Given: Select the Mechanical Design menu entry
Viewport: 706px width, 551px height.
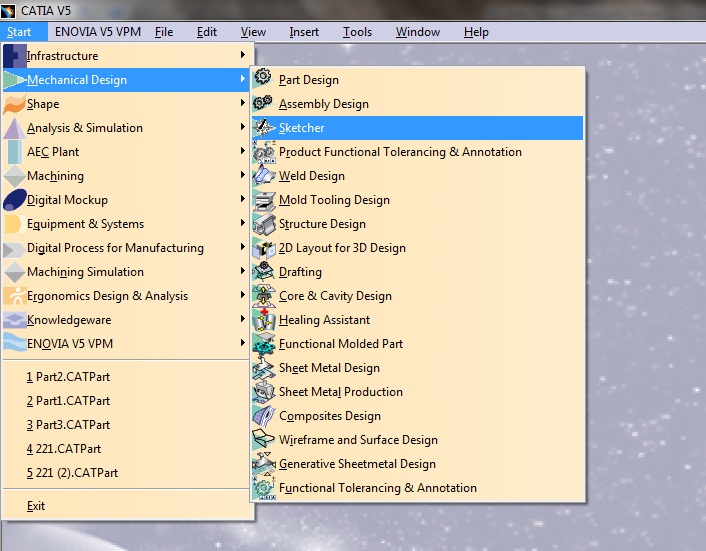Looking at the screenshot, I should point(126,80).
